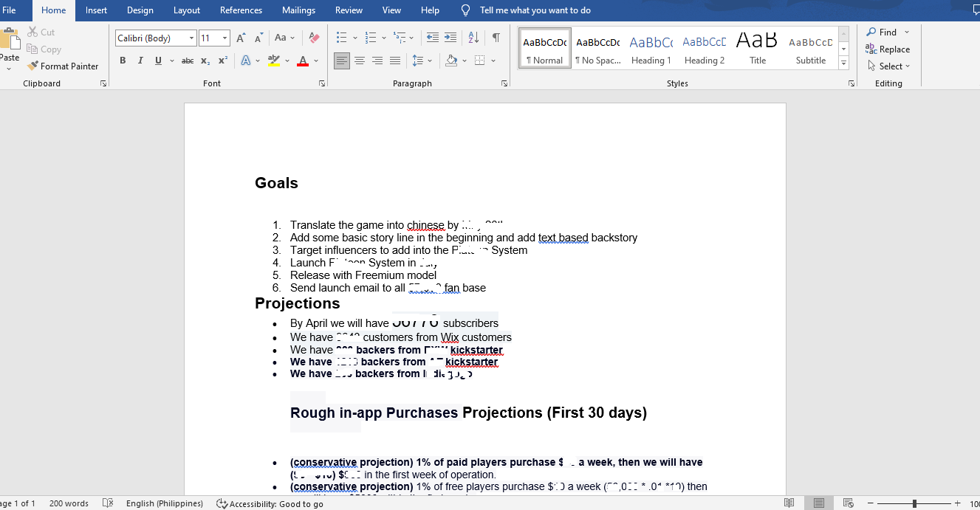980x510 pixels.
Task: Center align text
Action: tap(360, 61)
